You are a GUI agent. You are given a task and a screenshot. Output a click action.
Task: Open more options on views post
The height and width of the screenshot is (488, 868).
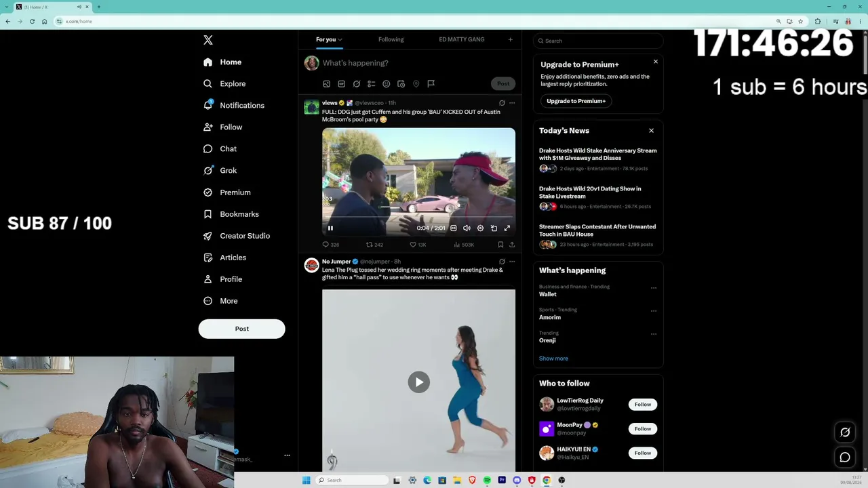coord(512,103)
